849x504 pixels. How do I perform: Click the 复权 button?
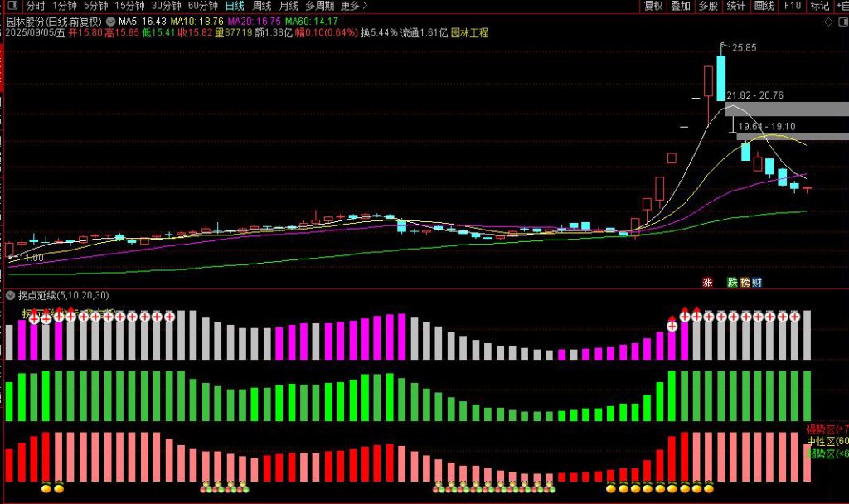653,6
